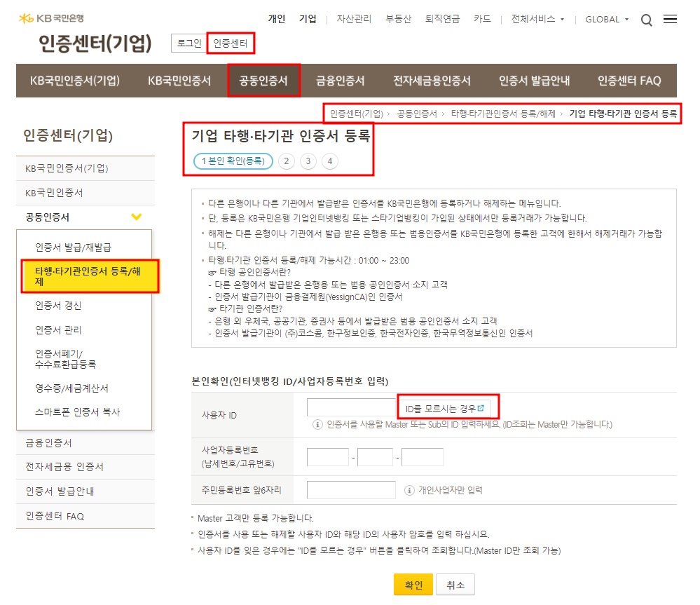Focus second 사업자등록번호 input box
This screenshot has height=605, width=700.
pos(375,457)
